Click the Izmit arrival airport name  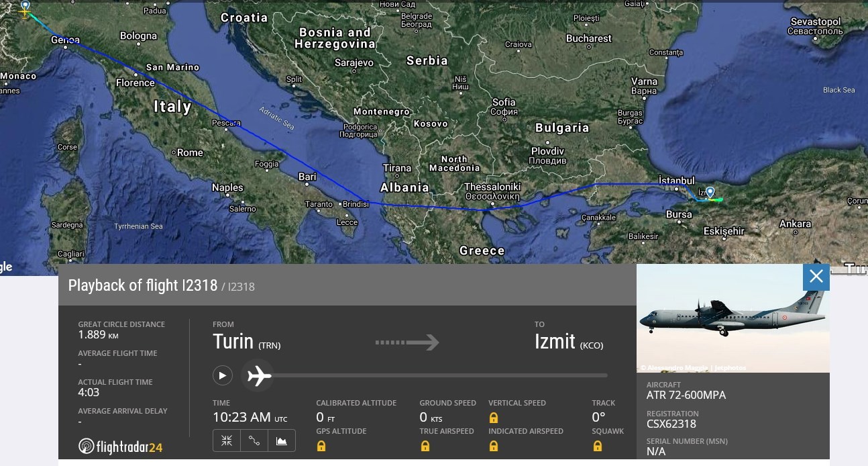coord(555,342)
